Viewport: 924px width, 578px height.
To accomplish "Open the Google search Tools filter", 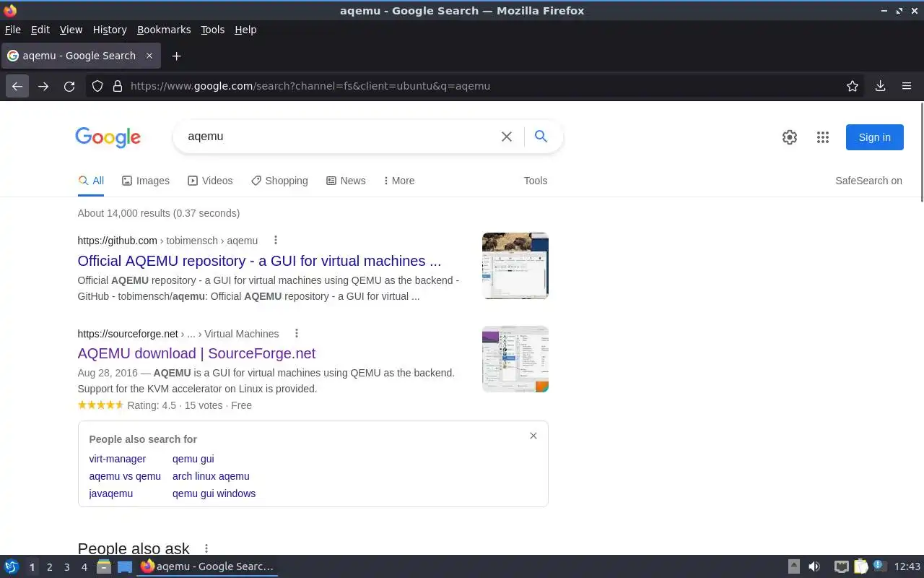I will 536,181.
